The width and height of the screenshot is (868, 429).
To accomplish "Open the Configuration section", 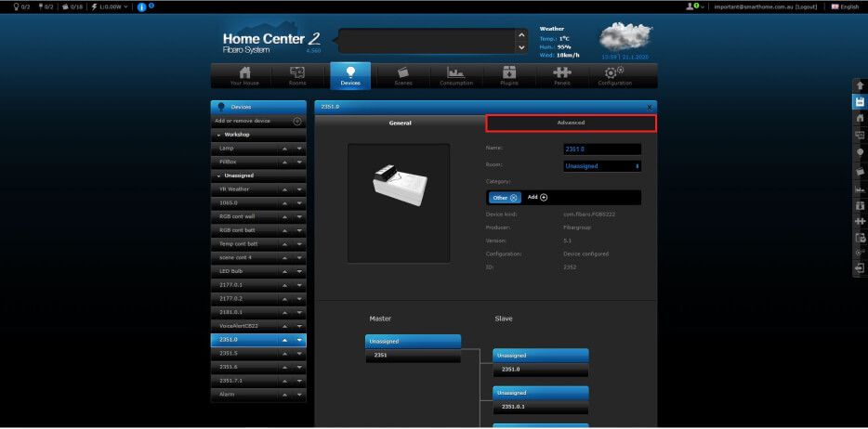I will coord(614,76).
